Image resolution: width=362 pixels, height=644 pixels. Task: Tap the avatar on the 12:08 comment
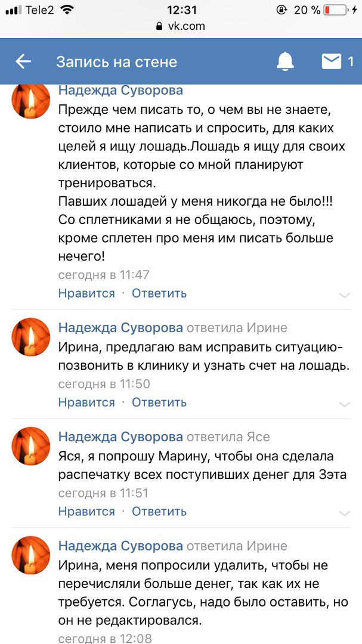pyautogui.click(x=31, y=556)
